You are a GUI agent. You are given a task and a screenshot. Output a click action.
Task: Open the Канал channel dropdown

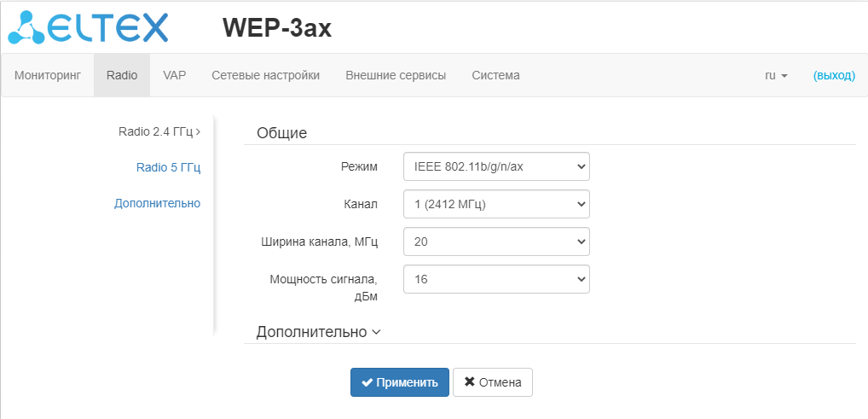[495, 204]
